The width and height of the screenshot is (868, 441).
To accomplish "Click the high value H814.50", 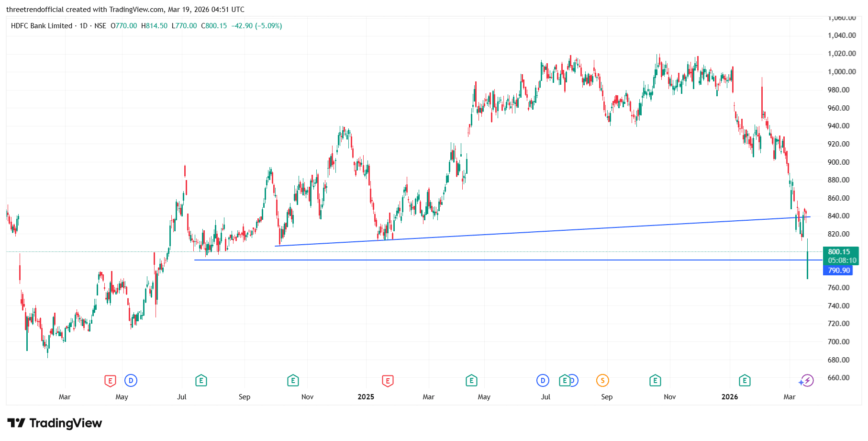I will (x=154, y=26).
